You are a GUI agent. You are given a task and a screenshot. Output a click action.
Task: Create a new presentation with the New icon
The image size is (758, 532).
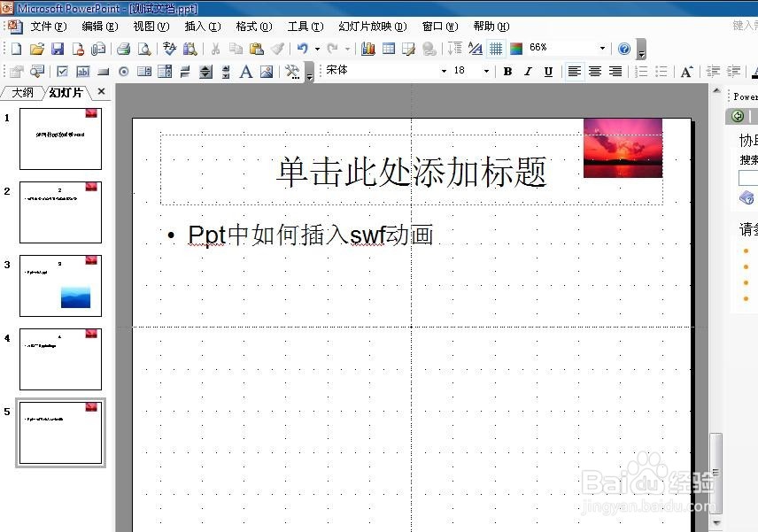15,47
